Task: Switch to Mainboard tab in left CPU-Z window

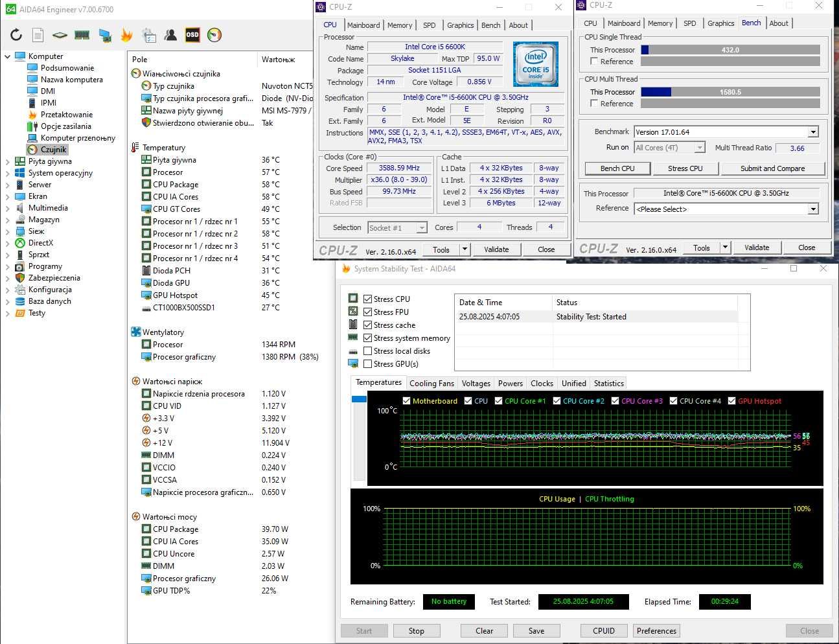Action: pyautogui.click(x=363, y=25)
